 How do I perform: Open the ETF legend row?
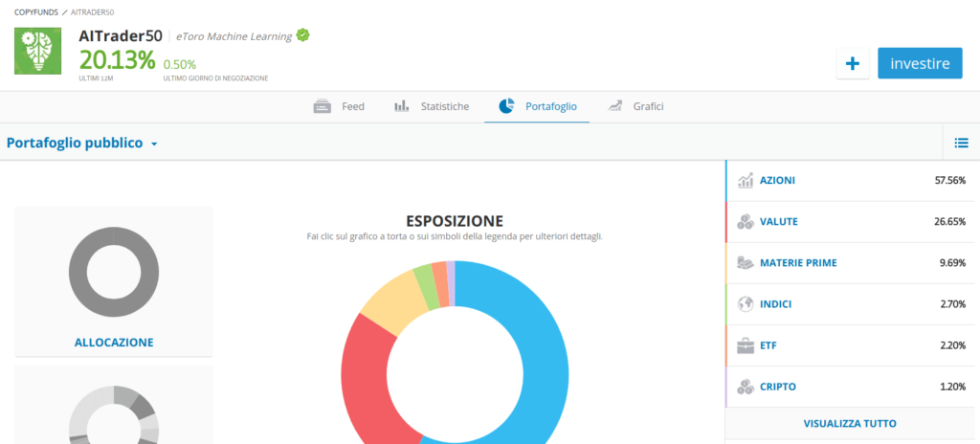pos(850,345)
